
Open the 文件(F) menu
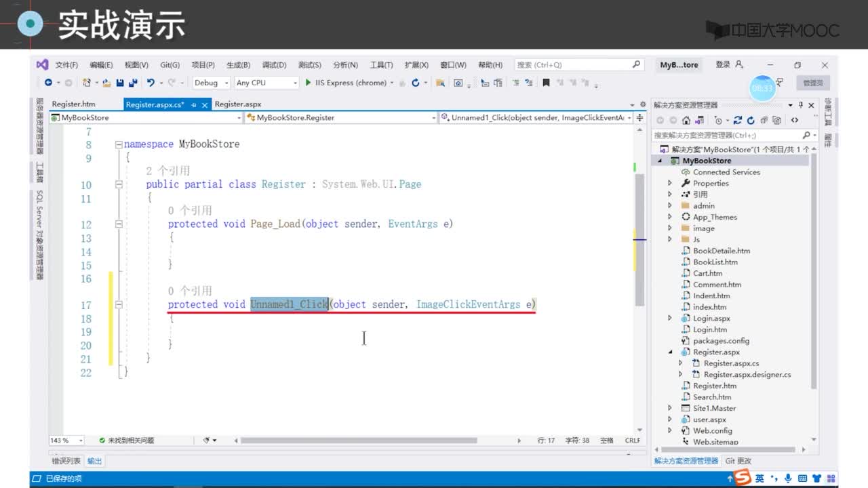(66, 65)
